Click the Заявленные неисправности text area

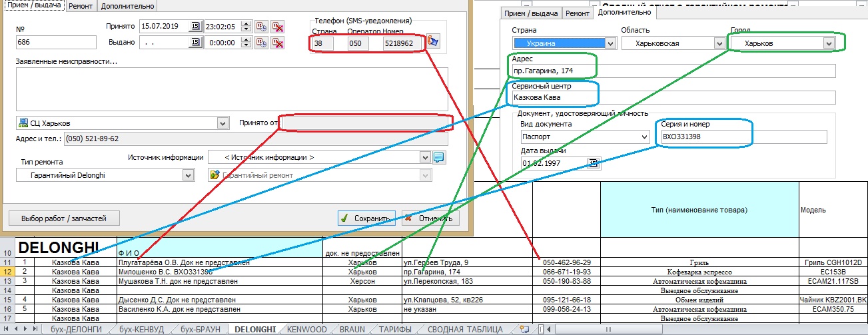pyautogui.click(x=232, y=89)
